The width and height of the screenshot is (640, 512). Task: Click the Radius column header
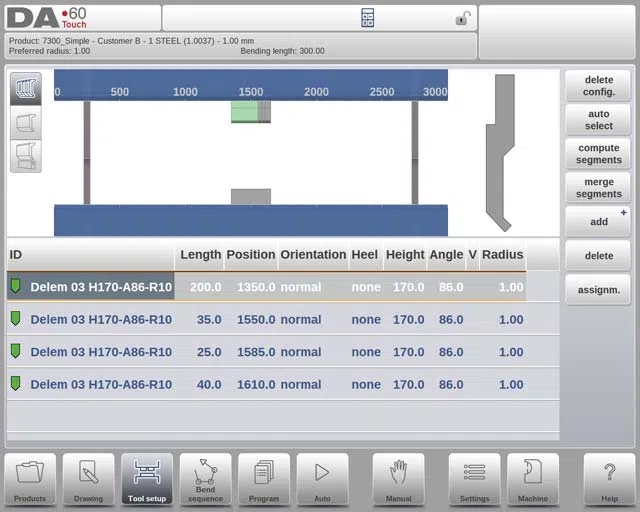(x=502, y=254)
